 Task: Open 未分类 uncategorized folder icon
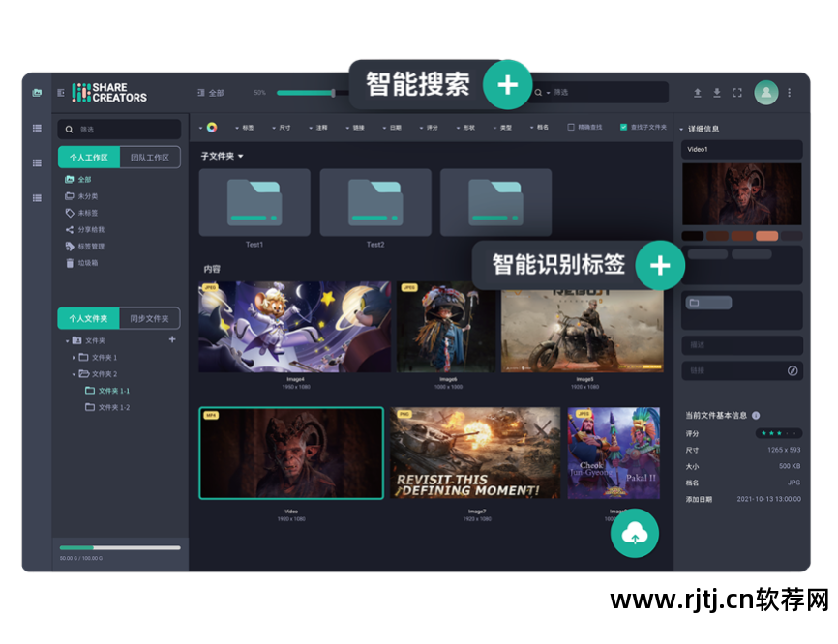(x=70, y=196)
